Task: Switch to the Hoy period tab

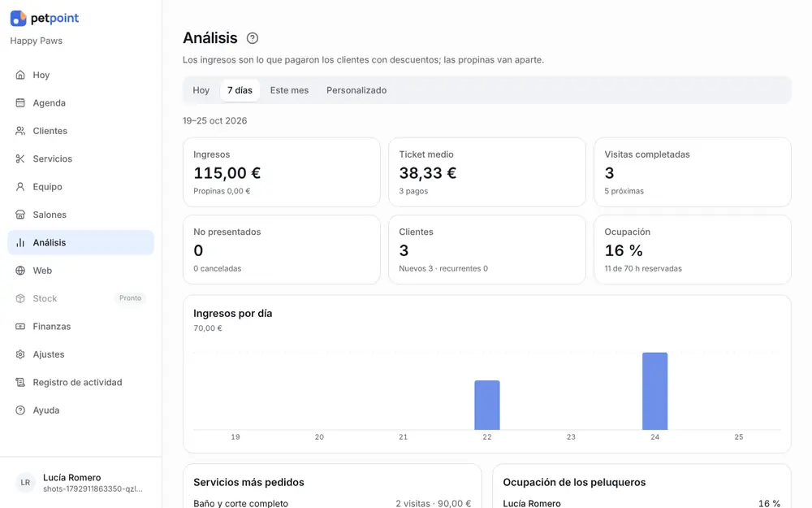Action: (201, 90)
